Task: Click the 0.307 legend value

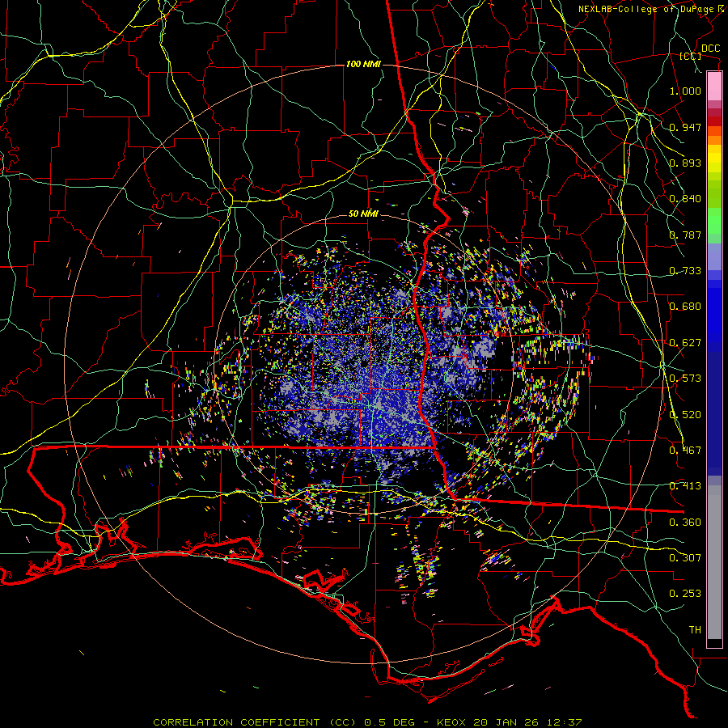Action: (x=685, y=558)
